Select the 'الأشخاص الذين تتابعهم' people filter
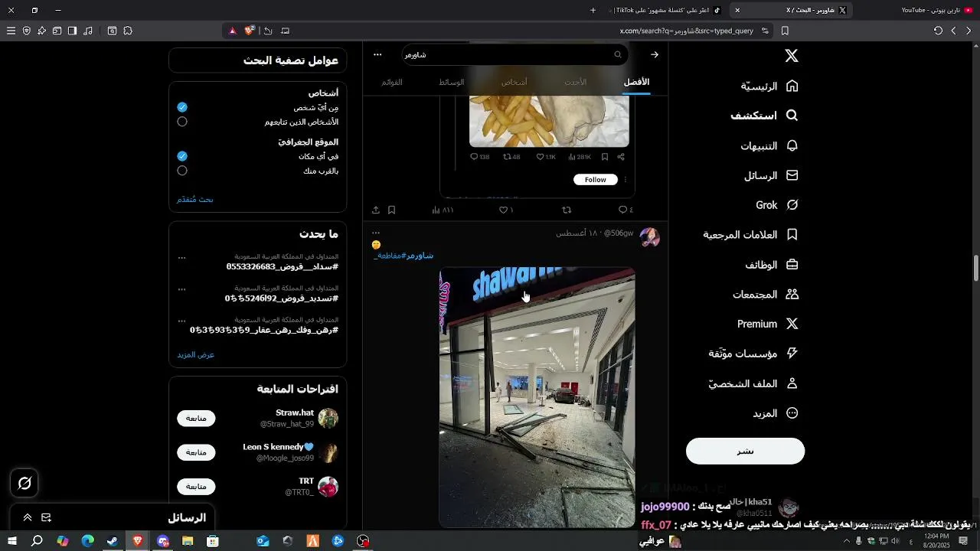Image resolution: width=980 pixels, height=551 pixels. (182, 122)
